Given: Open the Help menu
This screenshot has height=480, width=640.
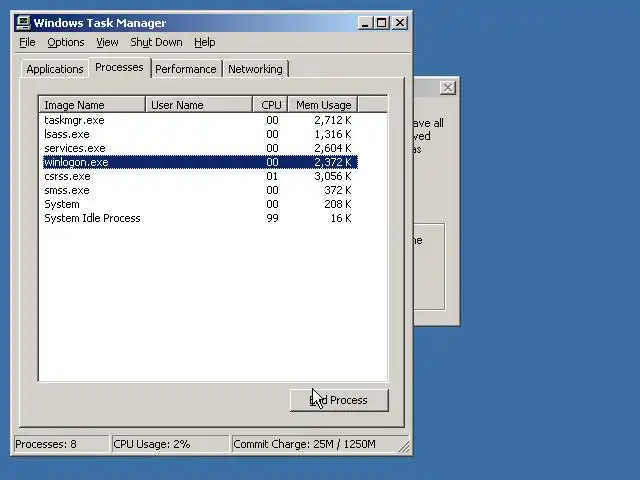Looking at the screenshot, I should tap(204, 42).
